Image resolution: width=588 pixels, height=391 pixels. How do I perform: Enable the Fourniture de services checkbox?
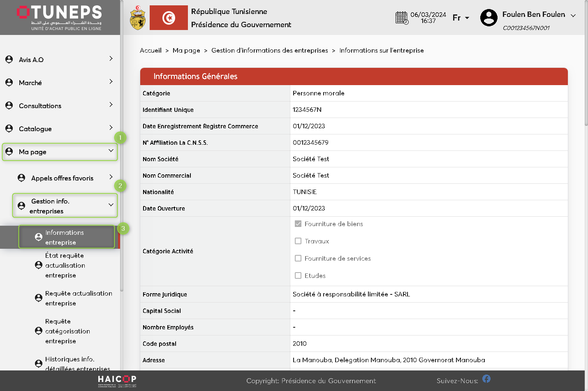(x=298, y=259)
